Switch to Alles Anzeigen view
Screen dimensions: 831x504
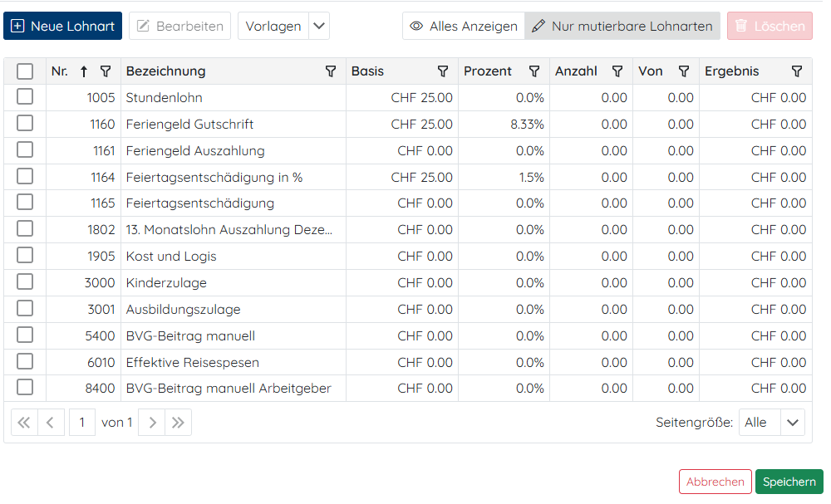click(464, 26)
